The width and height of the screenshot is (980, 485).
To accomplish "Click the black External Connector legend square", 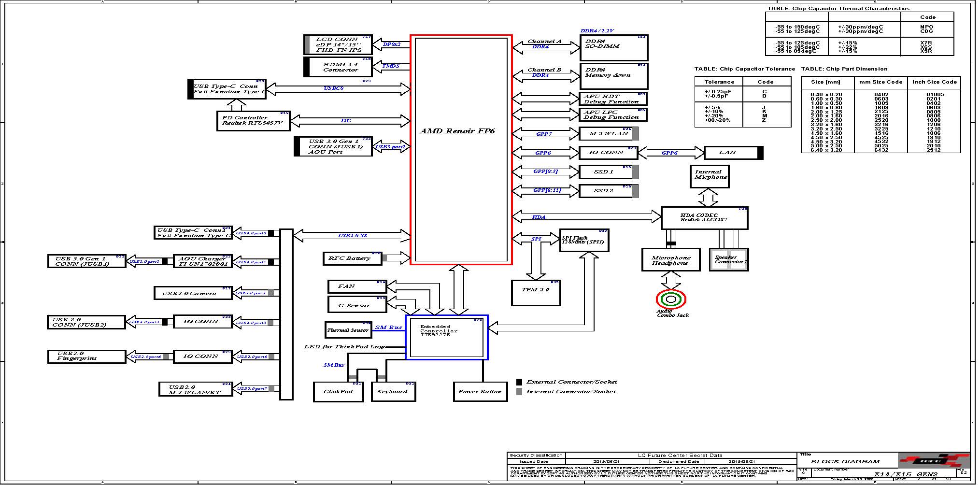I will coord(519,382).
